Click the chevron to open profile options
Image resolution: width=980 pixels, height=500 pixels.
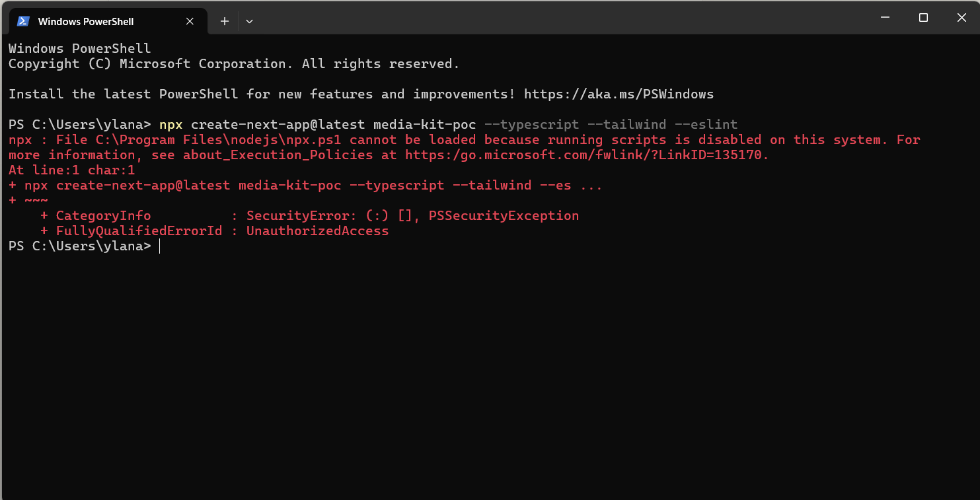pyautogui.click(x=249, y=20)
